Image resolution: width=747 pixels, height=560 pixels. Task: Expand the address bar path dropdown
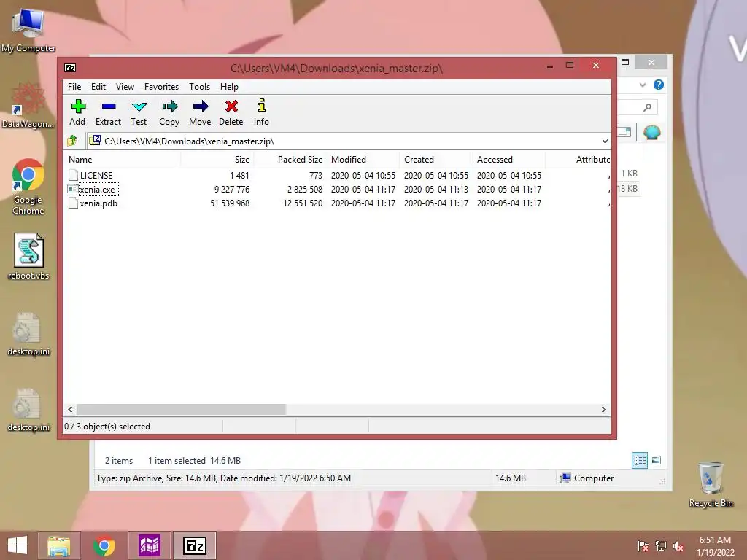click(x=605, y=141)
